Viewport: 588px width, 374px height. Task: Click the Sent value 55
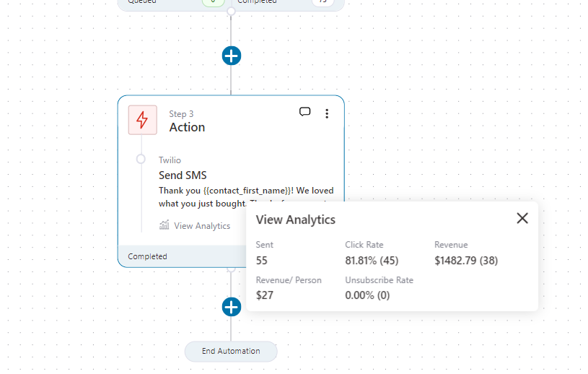coord(262,261)
